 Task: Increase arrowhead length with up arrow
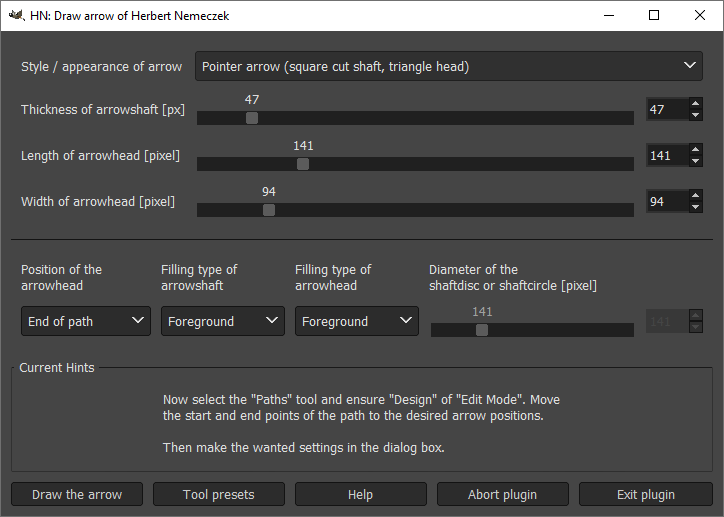pos(695,150)
